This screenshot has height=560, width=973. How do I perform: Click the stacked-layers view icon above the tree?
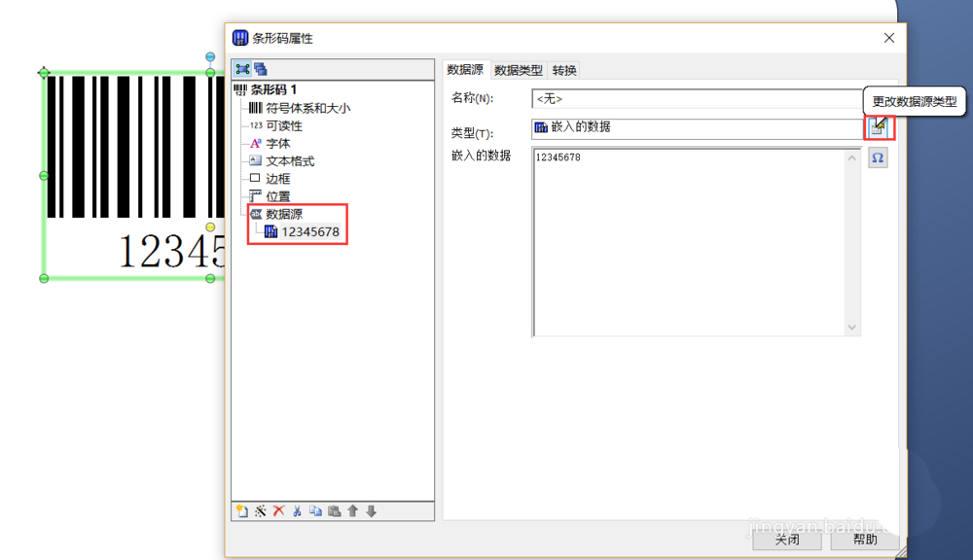261,69
